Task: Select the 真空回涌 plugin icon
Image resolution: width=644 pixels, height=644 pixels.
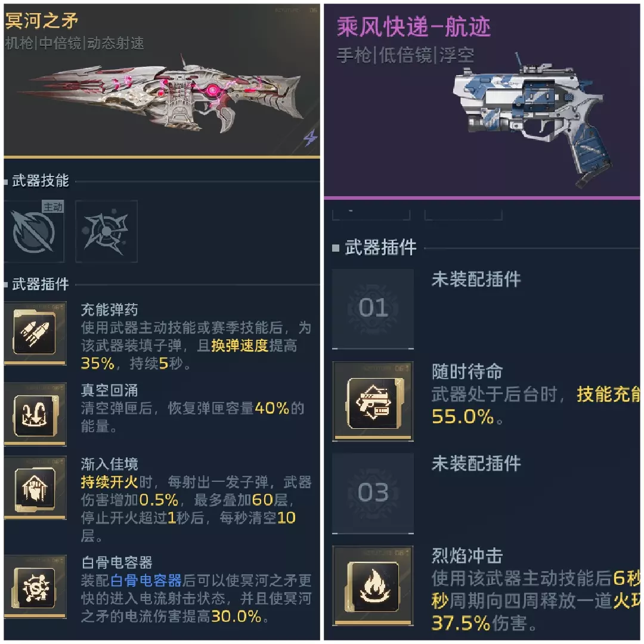Action: (35, 414)
